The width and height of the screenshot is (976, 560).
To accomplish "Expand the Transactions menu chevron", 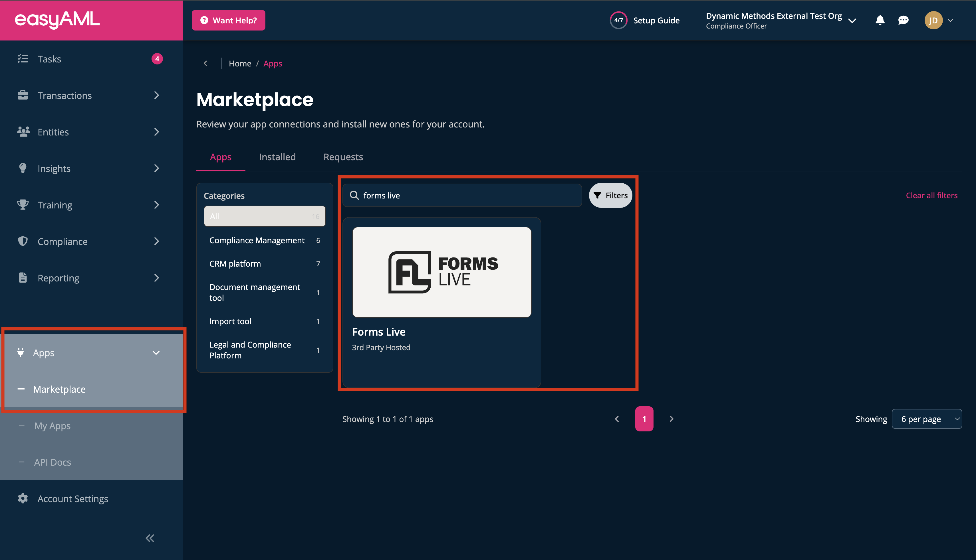I will [156, 96].
